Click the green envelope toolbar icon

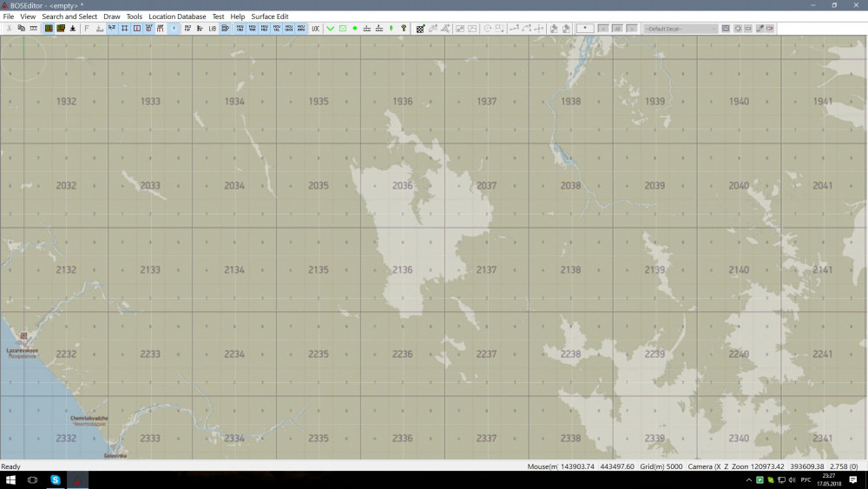pyautogui.click(x=343, y=29)
